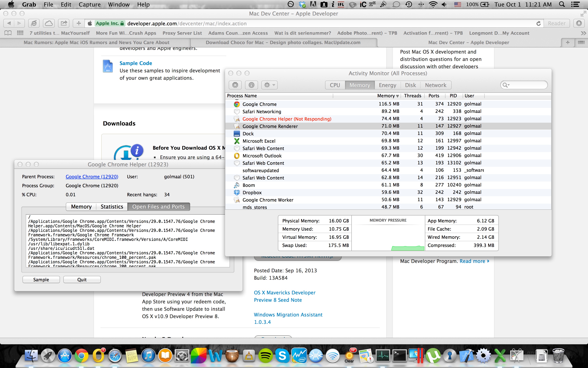This screenshot has width=588, height=368.
Task: Go back using Safari's back arrow
Action: click(9, 23)
